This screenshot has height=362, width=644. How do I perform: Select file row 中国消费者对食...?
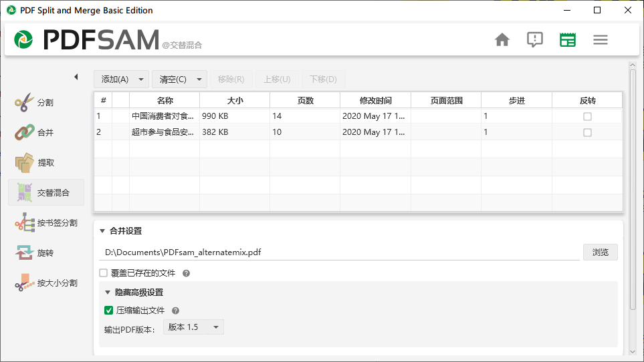(x=358, y=116)
